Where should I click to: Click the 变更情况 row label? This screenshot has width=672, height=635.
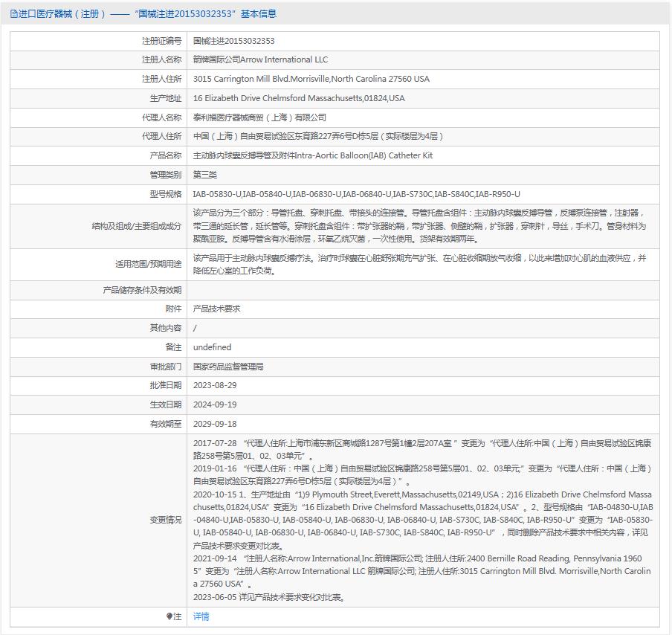(165, 520)
